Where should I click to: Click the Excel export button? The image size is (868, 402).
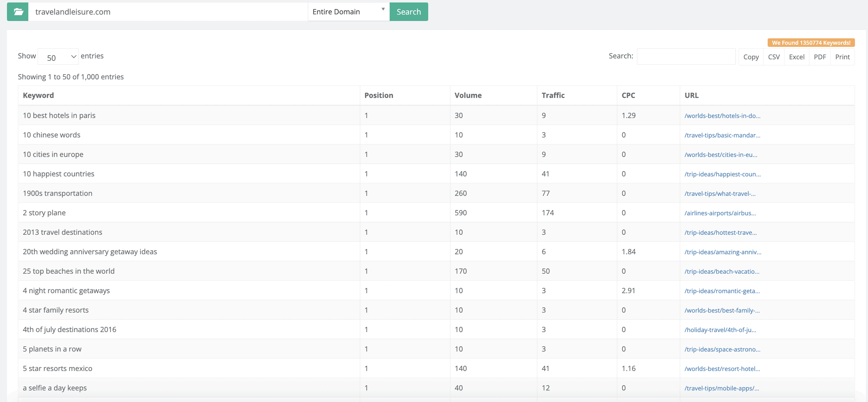click(797, 57)
